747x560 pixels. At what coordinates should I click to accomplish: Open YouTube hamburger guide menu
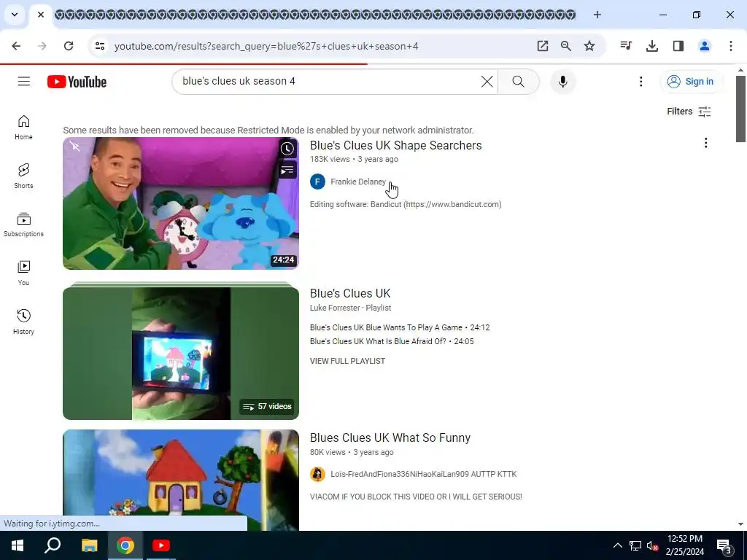[24, 82]
